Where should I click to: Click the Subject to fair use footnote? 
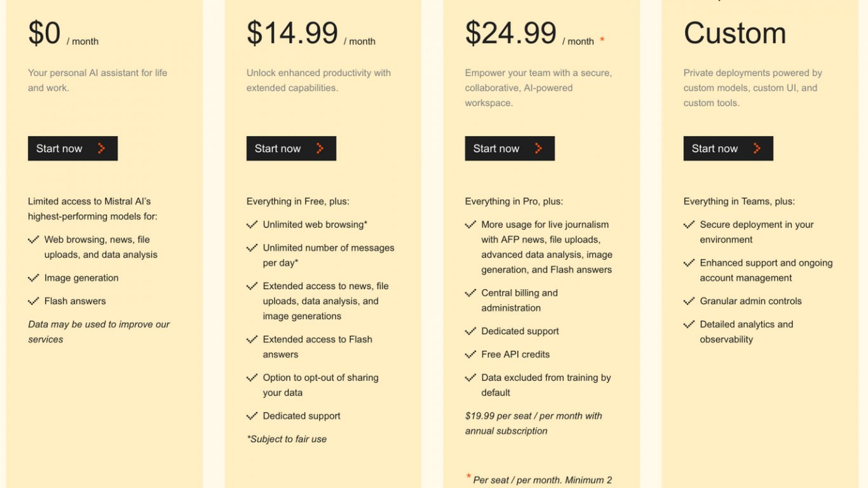[287, 439]
